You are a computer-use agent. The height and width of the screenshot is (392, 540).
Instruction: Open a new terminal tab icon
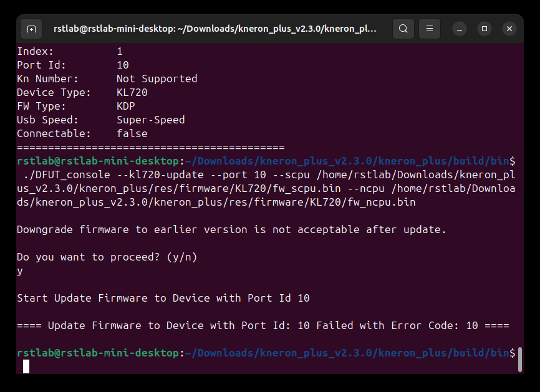[31, 29]
